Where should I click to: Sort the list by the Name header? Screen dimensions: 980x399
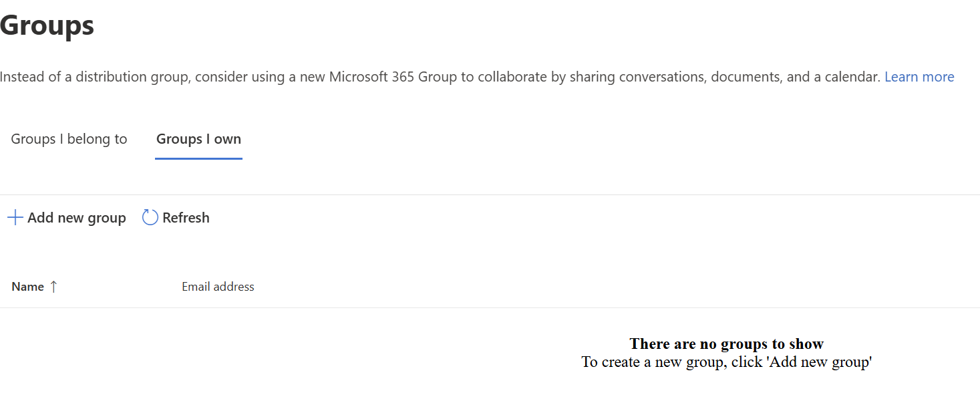(27, 286)
